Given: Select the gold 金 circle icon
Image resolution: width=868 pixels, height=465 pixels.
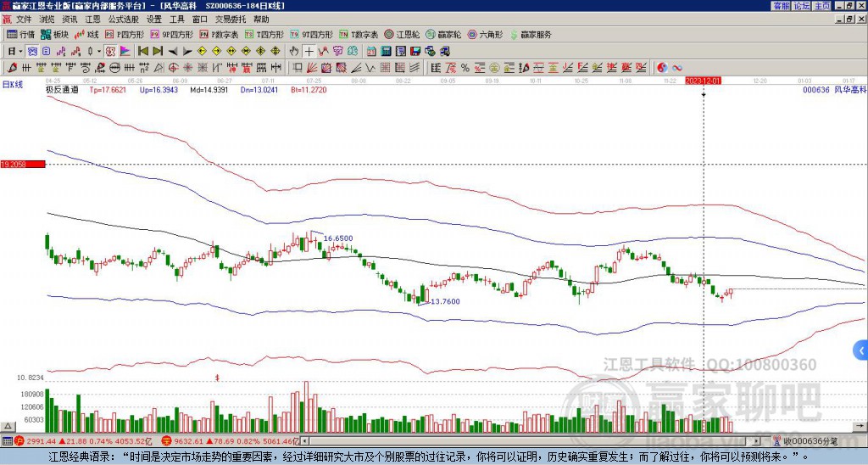Looking at the screenshot, I should [494, 68].
